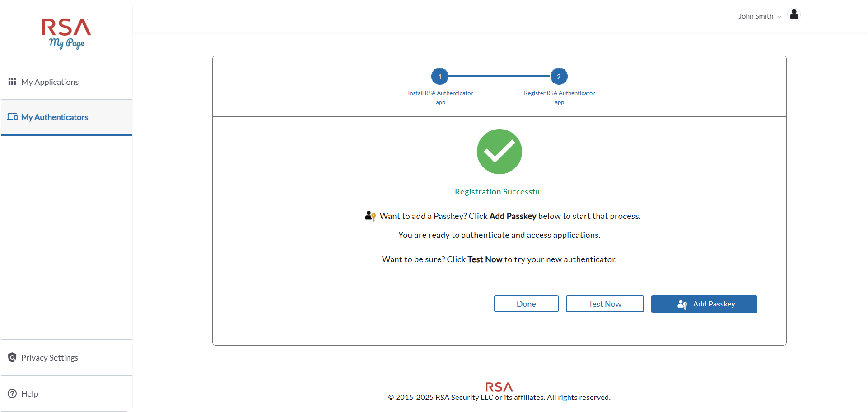Select My Authenticators sidebar item
Image resolution: width=868 pixels, height=412 pixels.
(x=55, y=117)
